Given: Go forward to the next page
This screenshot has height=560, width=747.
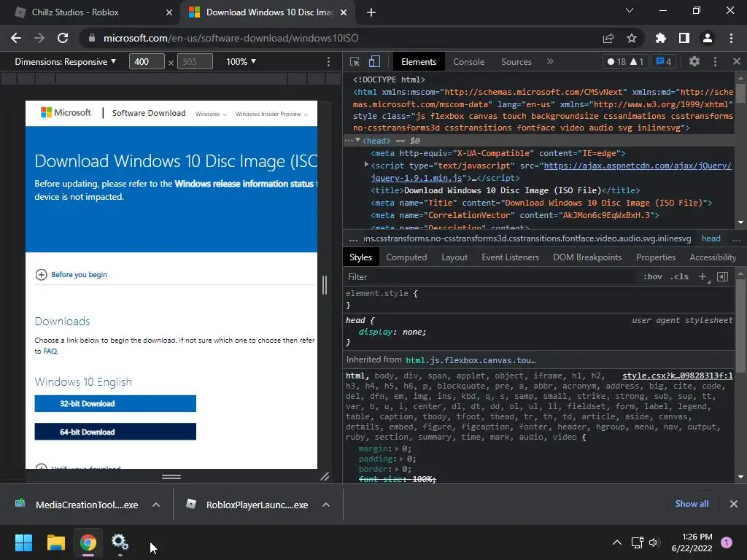Looking at the screenshot, I should [x=39, y=38].
